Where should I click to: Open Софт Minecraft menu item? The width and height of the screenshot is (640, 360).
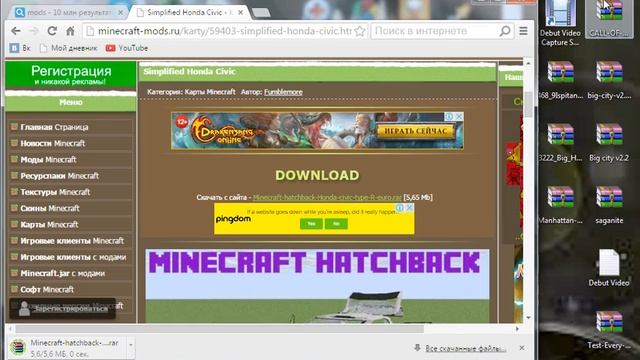(47, 289)
